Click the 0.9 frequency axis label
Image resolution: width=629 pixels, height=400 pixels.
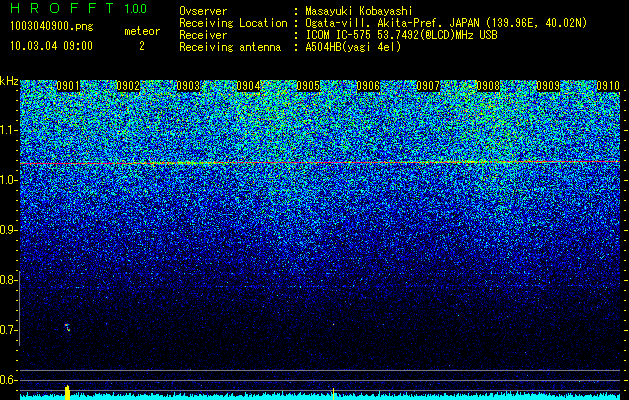(x=9, y=230)
